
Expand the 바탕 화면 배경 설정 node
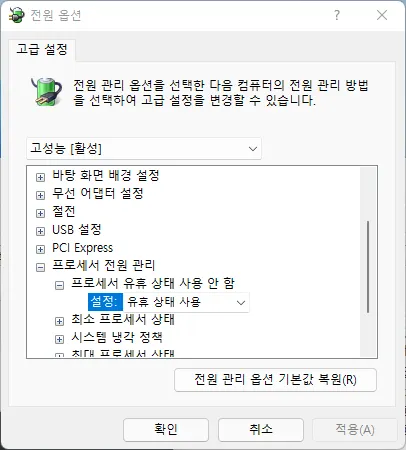(40, 177)
